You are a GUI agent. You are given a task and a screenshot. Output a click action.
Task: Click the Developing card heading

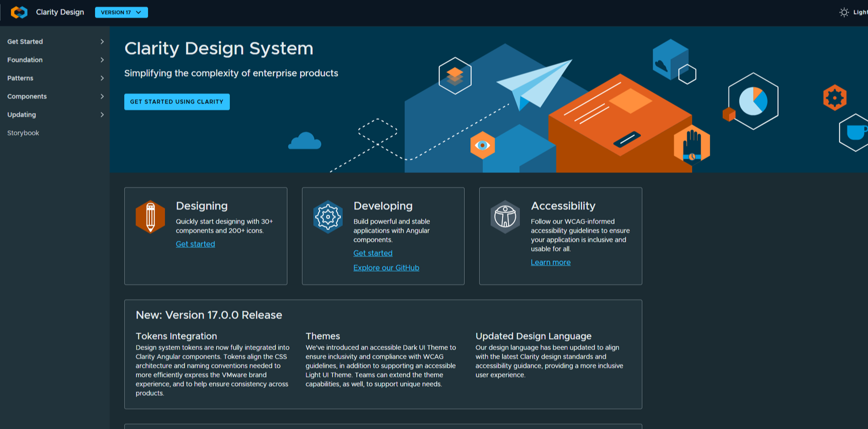(x=383, y=206)
